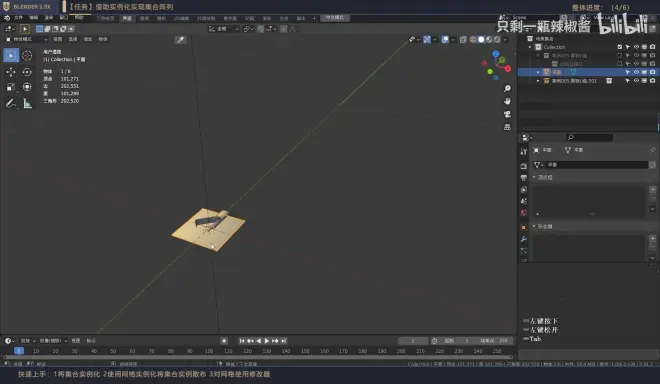
Task: Hide the selected 平面 object with eye icon
Action: tap(636, 72)
